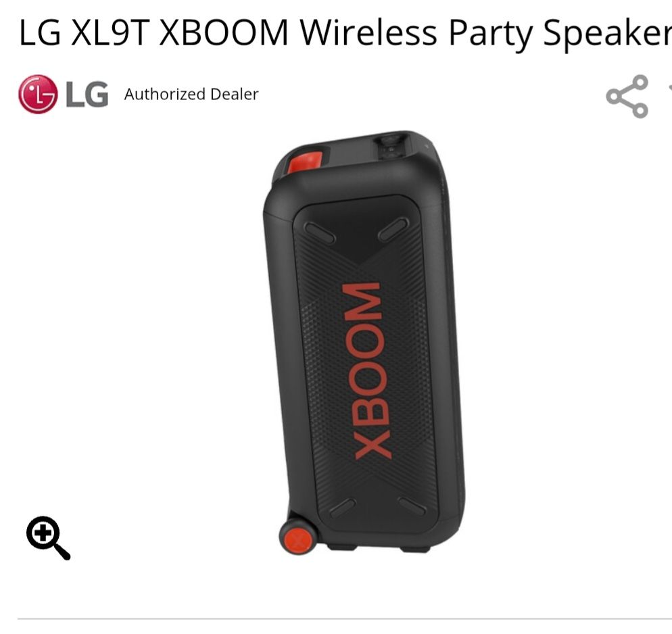Viewport: 672px width, 634px height.
Task: Click the upper-left oval pad on speaker side
Action: 319,233
